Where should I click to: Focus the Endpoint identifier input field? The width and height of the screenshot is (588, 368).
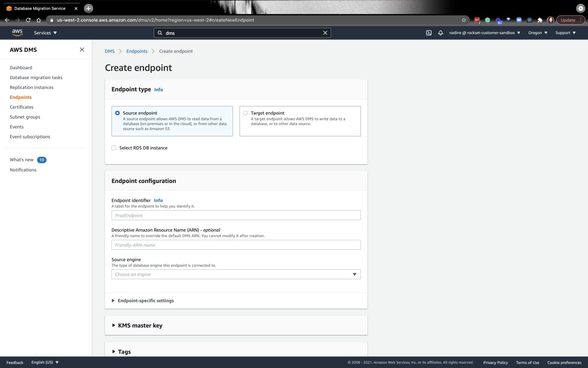236,215
